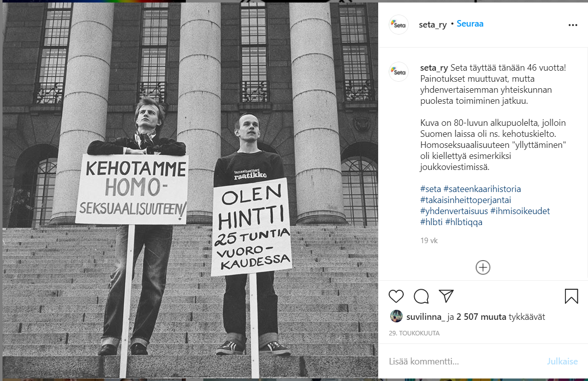Follow seta_ry via Seuraa button
The height and width of the screenshot is (381, 588).
pyautogui.click(x=470, y=24)
